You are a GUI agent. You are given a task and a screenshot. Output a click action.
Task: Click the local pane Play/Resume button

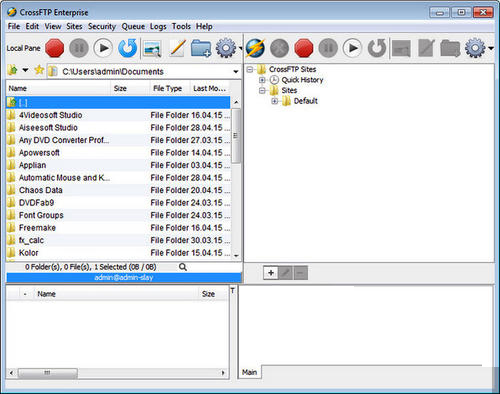click(x=103, y=48)
